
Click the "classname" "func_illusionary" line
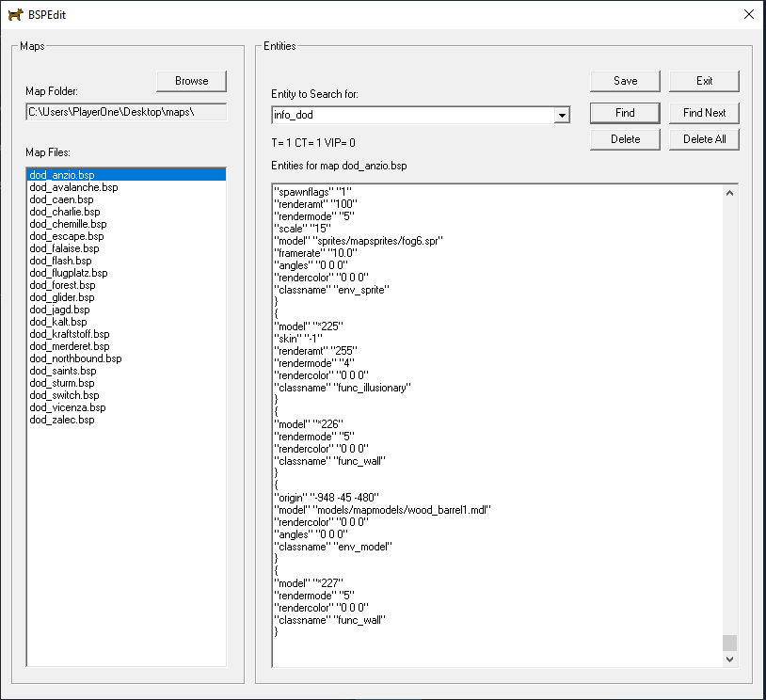(x=343, y=388)
